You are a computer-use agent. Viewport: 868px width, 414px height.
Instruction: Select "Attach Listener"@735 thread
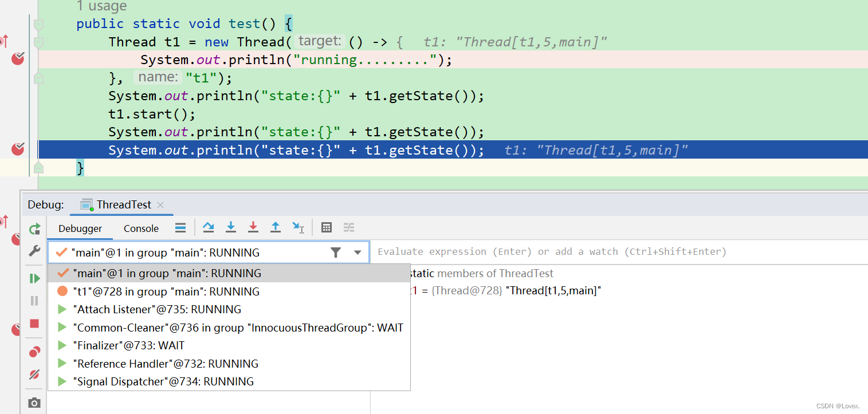(x=229, y=309)
